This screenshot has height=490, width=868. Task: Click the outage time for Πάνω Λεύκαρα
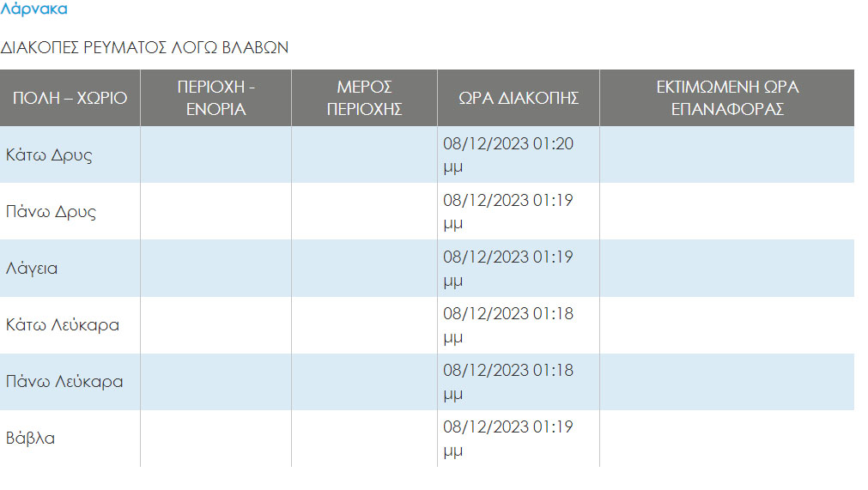point(508,382)
